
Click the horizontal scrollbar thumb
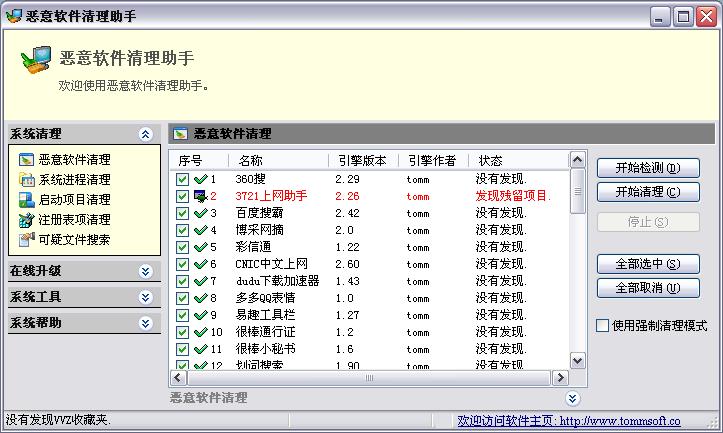pos(369,378)
